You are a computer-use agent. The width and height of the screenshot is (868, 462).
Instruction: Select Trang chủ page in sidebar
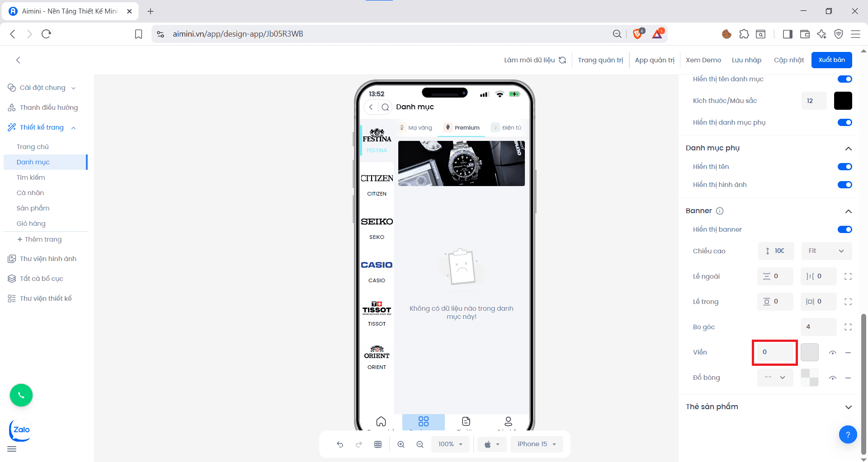click(x=33, y=147)
